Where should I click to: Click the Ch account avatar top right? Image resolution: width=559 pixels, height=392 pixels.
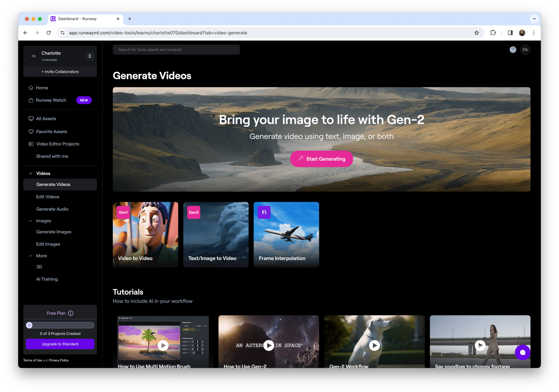point(525,50)
